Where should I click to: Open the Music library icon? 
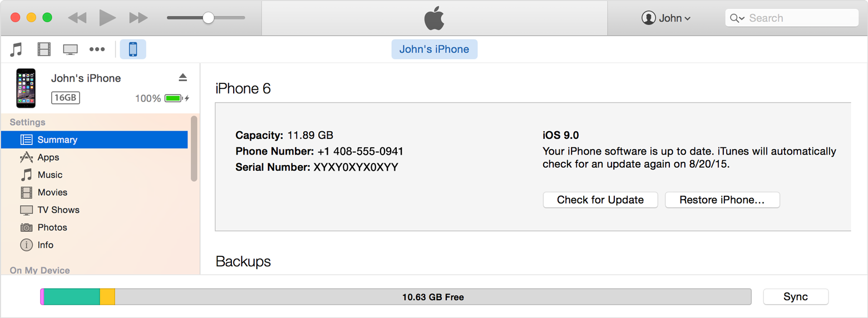coord(17,49)
